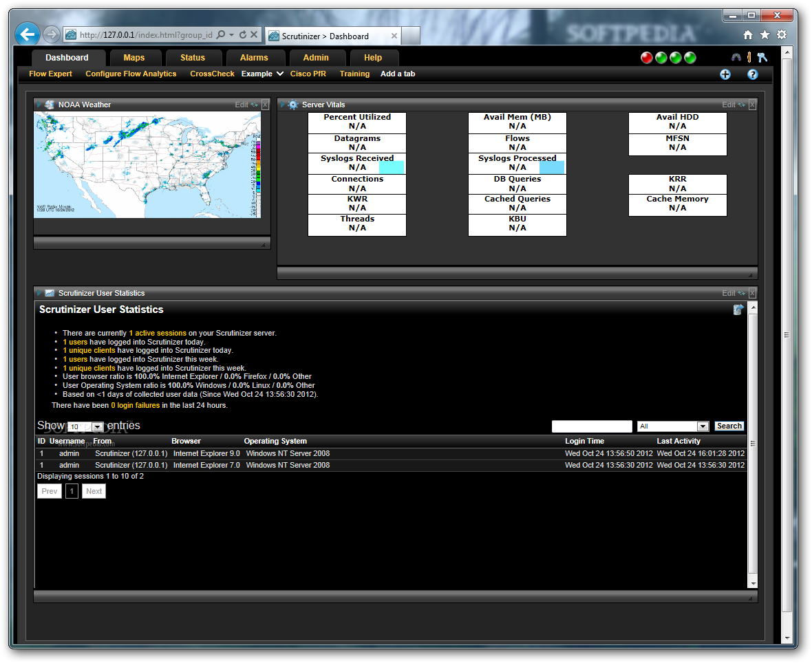Screen dimensions: 812x663
Task: Open the Status tab
Action: (x=193, y=58)
